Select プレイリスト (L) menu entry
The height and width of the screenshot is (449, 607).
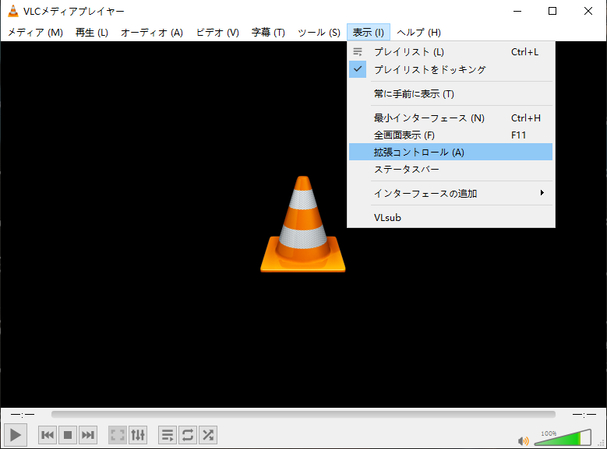(x=451, y=52)
